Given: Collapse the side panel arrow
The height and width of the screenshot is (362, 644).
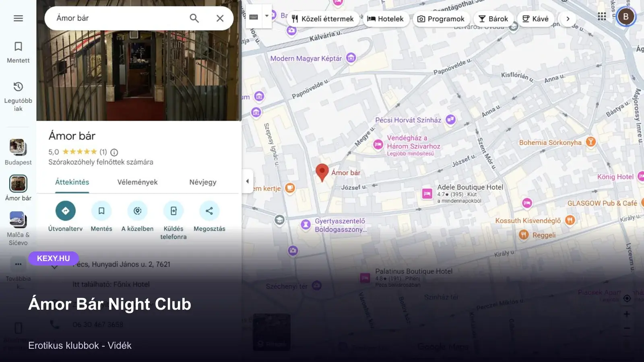Looking at the screenshot, I should point(247,181).
